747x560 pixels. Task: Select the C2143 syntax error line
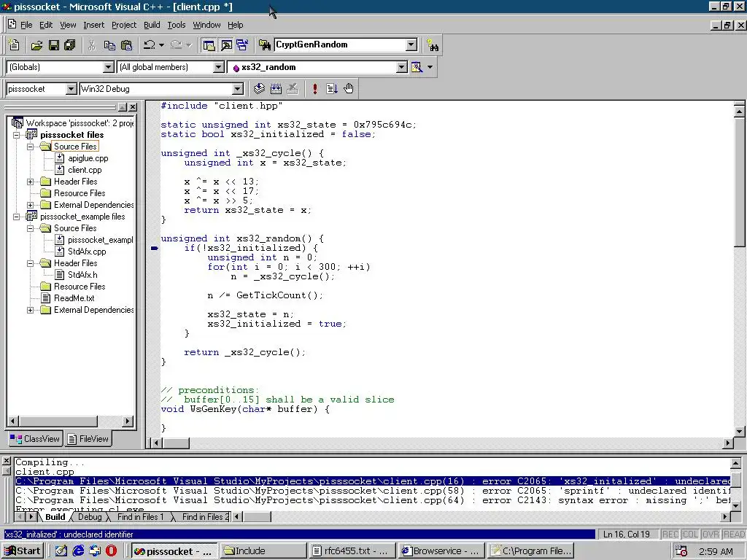[x=373, y=500]
